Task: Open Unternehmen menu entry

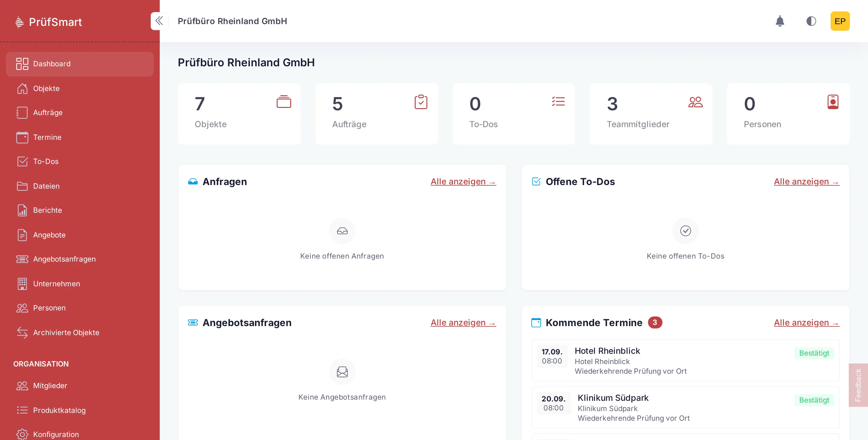Action: [x=80, y=284]
